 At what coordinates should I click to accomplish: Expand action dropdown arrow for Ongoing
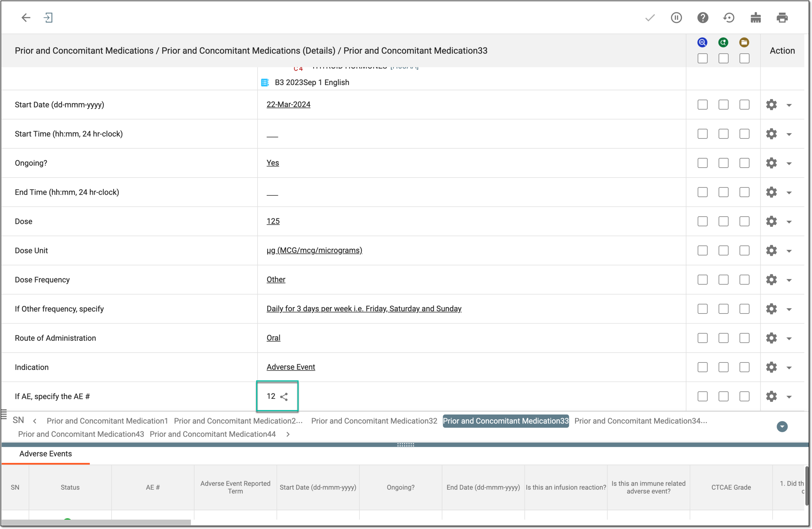click(789, 164)
